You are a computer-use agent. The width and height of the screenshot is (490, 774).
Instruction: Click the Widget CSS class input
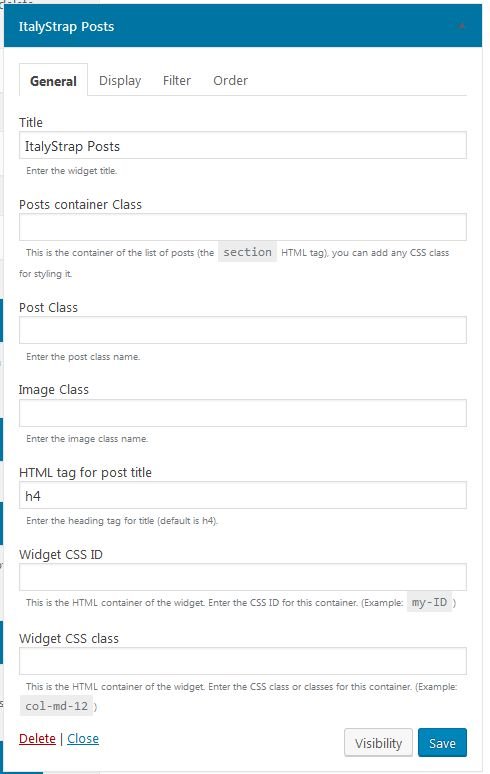click(x=243, y=661)
